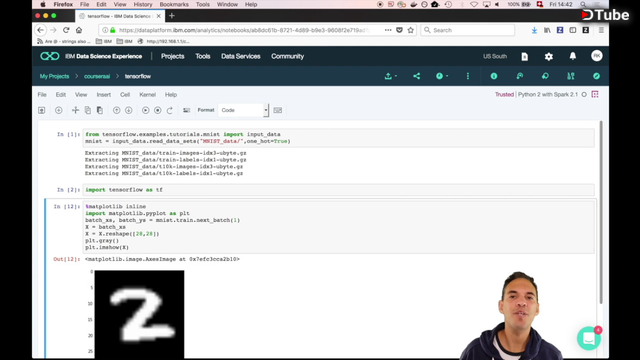Viewport: 640px width, 360px height.
Task: Open the chat support bubble
Action: 589,338
